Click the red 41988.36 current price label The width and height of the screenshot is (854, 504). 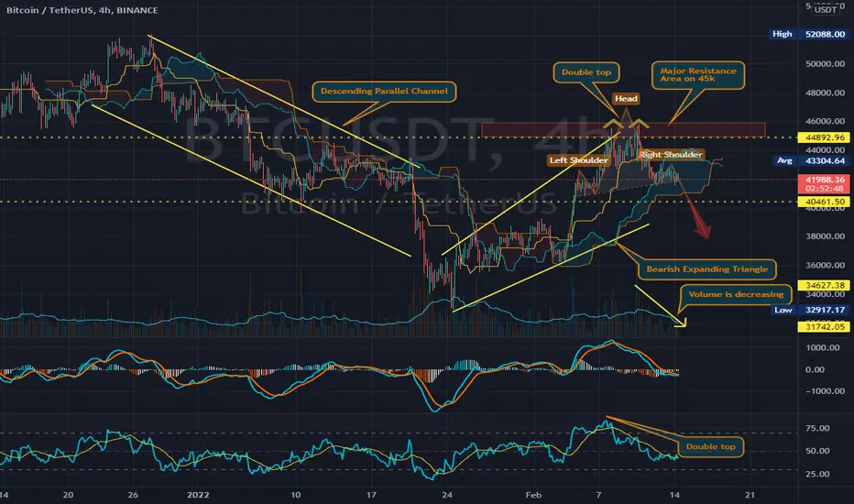(824, 180)
